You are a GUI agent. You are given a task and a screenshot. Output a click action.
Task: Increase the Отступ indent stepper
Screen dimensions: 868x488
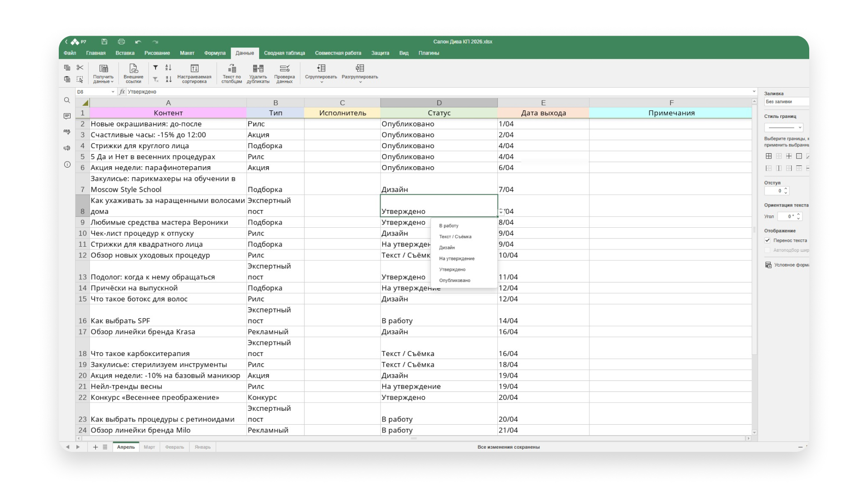786,188
